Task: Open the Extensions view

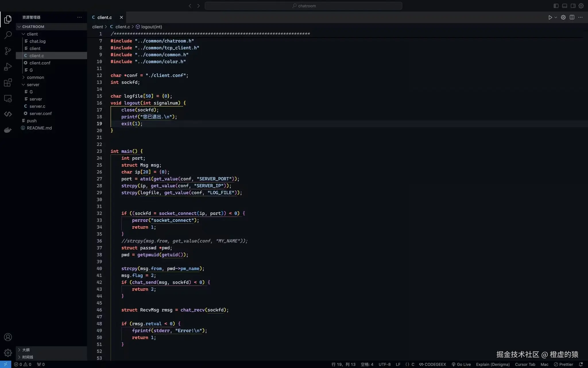Action: 8,83
